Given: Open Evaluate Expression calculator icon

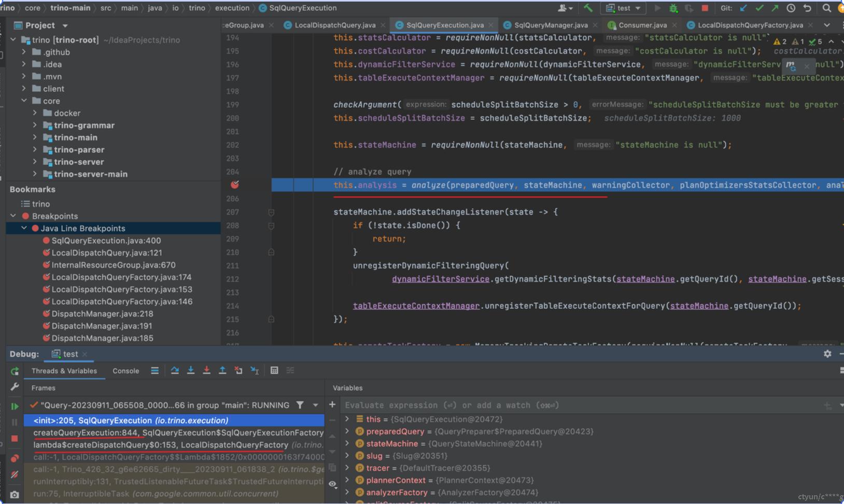Looking at the screenshot, I should click(274, 370).
